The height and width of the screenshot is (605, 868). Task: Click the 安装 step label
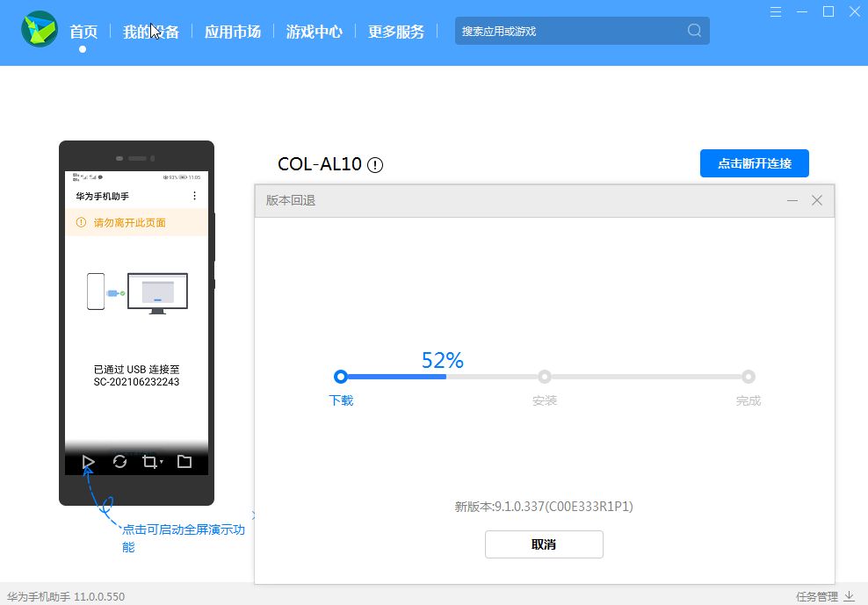tap(545, 400)
